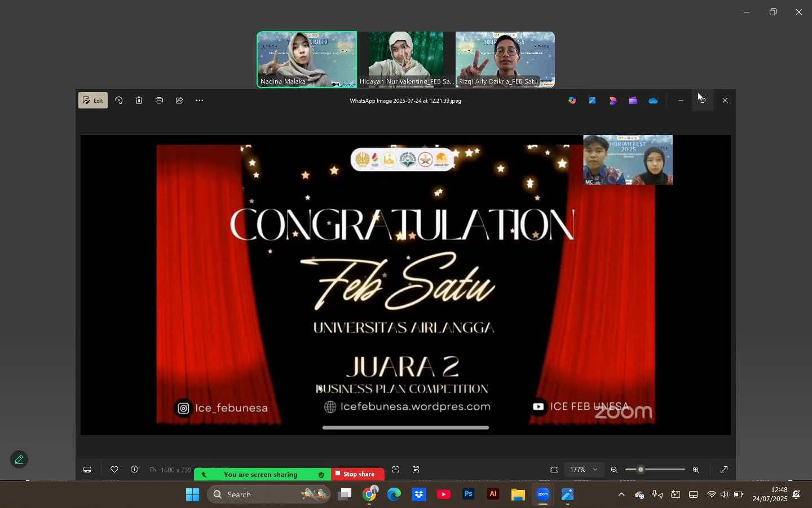Click the zoom slider handle

coord(641,470)
